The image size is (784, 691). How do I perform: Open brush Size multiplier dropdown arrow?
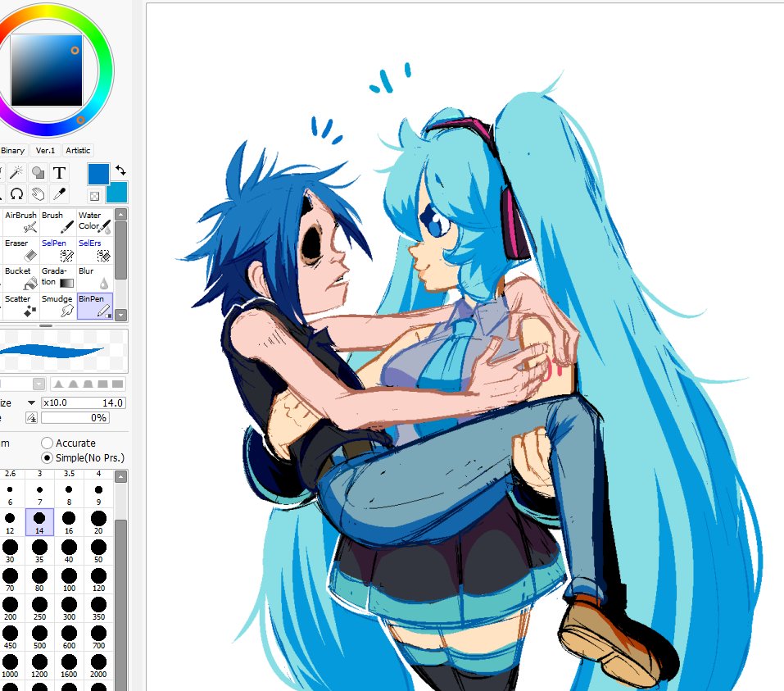click(31, 402)
